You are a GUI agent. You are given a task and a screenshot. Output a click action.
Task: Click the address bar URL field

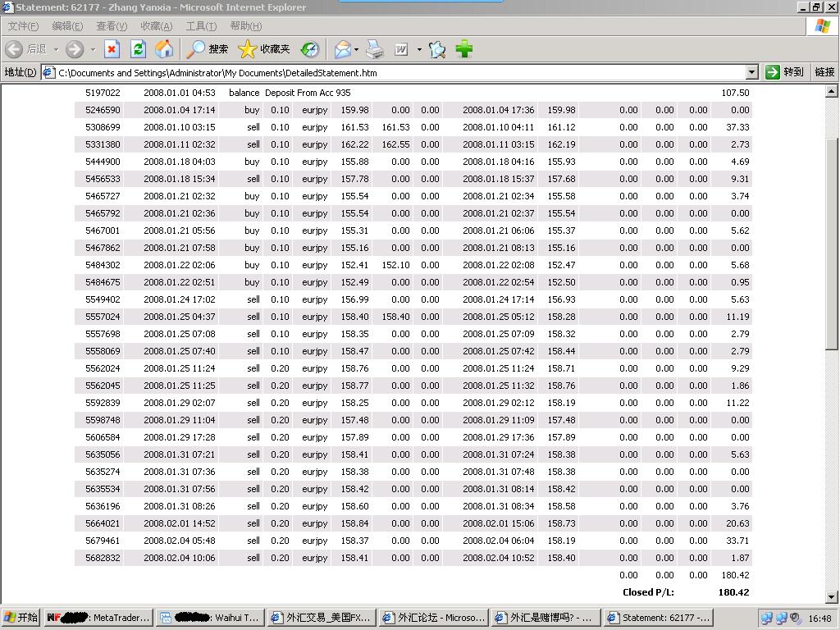(x=394, y=72)
